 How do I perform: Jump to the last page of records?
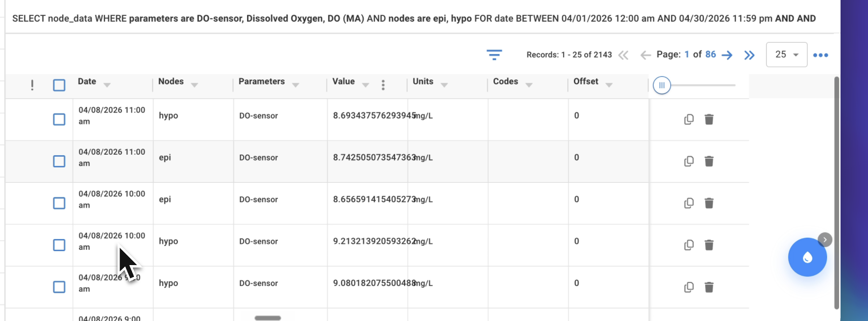[x=749, y=55]
